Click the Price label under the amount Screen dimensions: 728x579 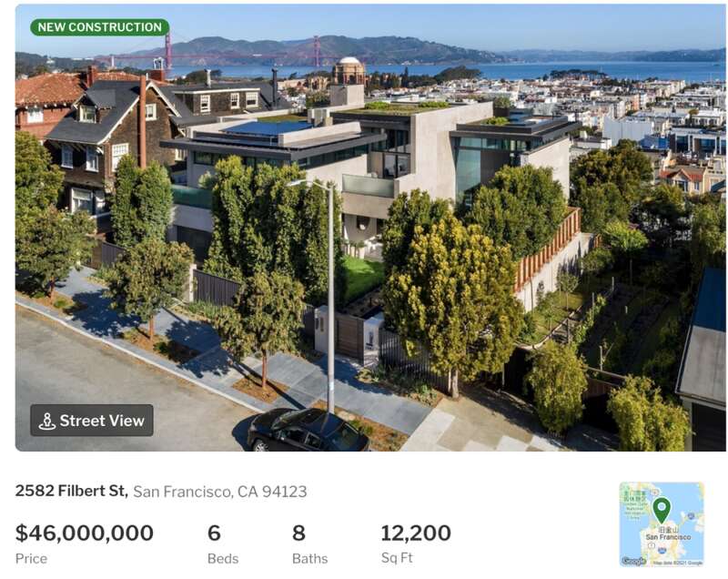click(x=31, y=558)
